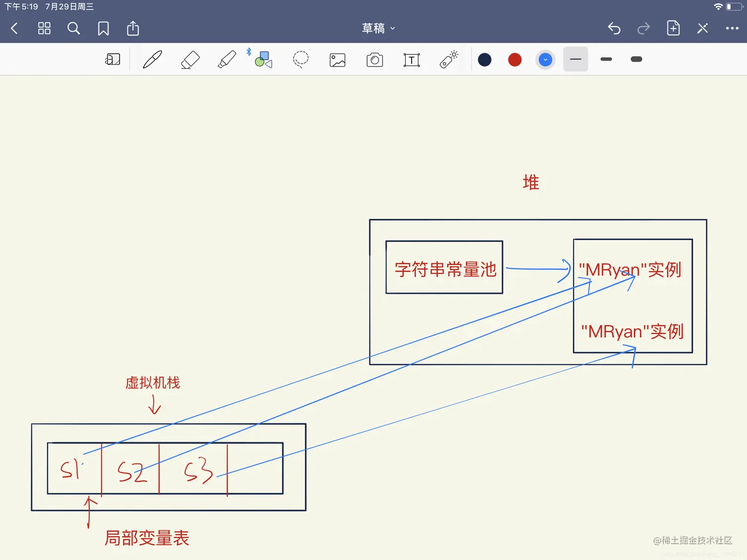The image size is (747, 560).
Task: Select the thickest stroke width
Action: (636, 59)
